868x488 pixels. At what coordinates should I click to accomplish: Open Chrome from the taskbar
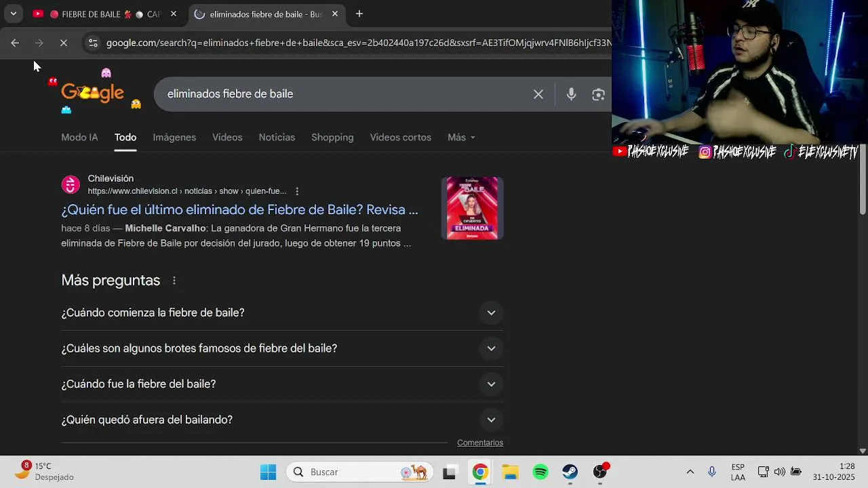click(x=480, y=472)
